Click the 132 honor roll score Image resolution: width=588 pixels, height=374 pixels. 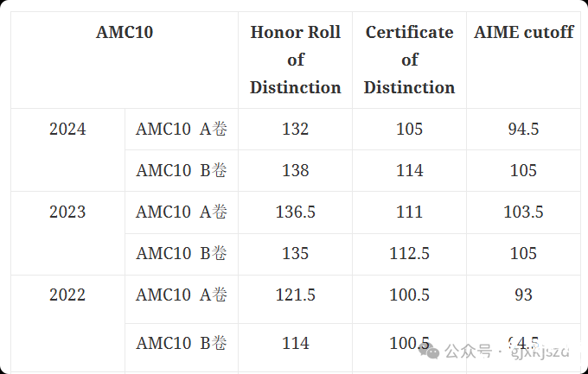coord(296,130)
